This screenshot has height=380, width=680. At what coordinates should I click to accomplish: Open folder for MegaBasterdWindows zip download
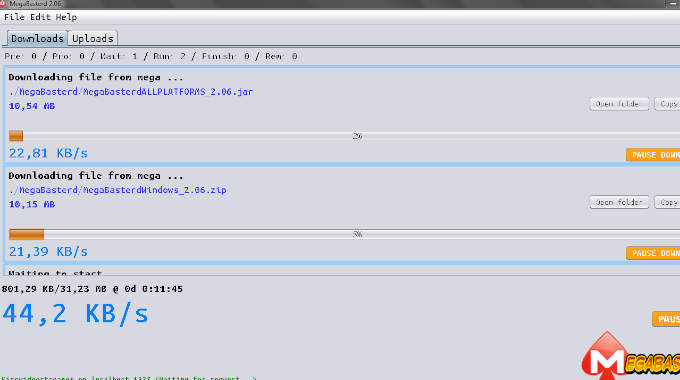(x=619, y=202)
